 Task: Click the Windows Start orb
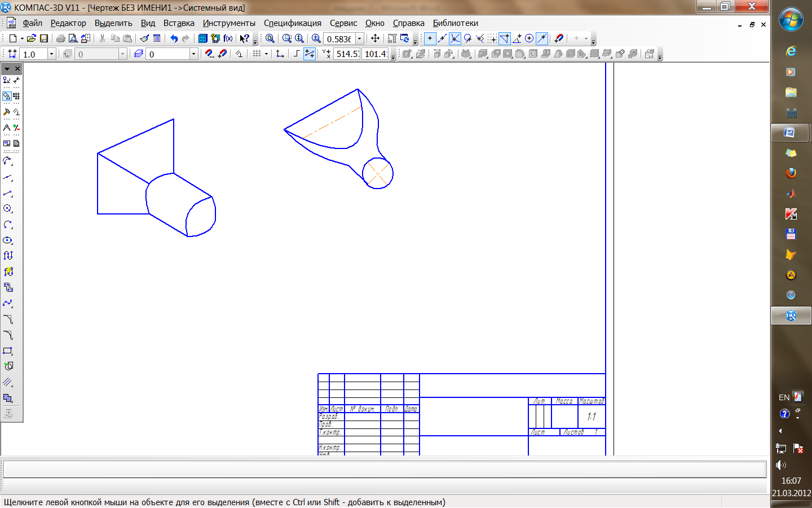pos(791,20)
